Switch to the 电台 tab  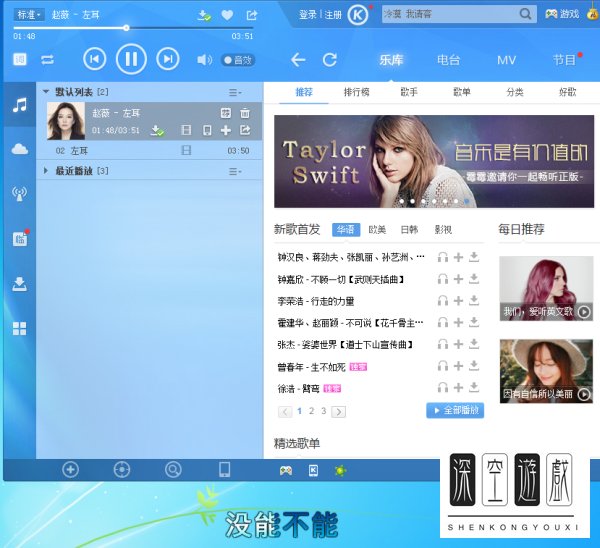(448, 60)
